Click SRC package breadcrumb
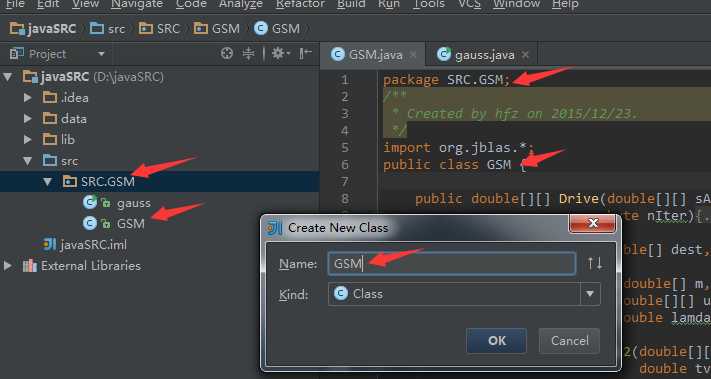Image resolution: width=711 pixels, height=379 pixels. pos(159,29)
